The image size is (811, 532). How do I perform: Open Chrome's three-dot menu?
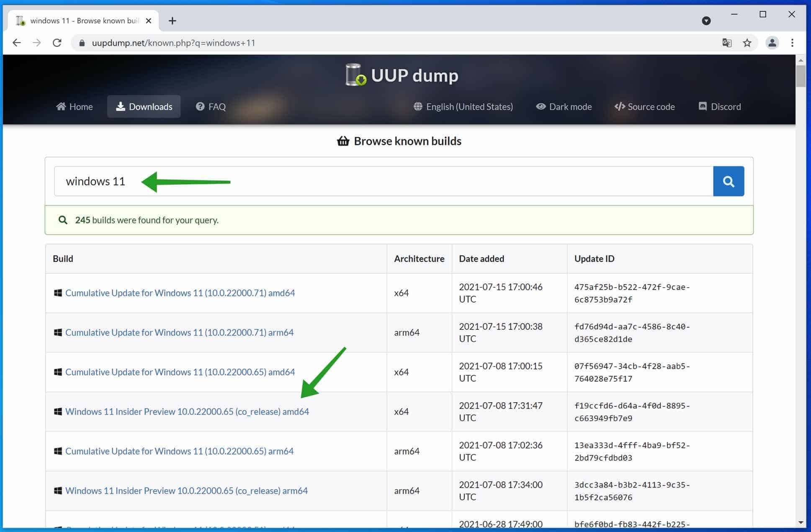[792, 43]
